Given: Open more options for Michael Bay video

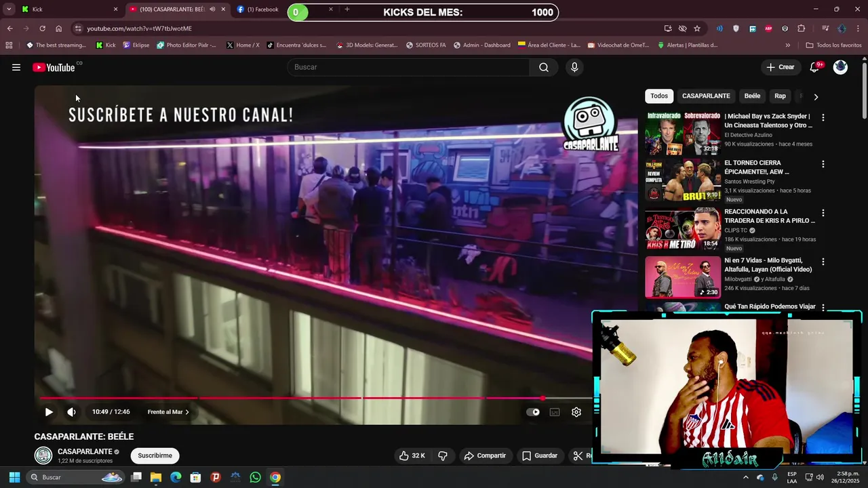Looking at the screenshot, I should (x=823, y=117).
